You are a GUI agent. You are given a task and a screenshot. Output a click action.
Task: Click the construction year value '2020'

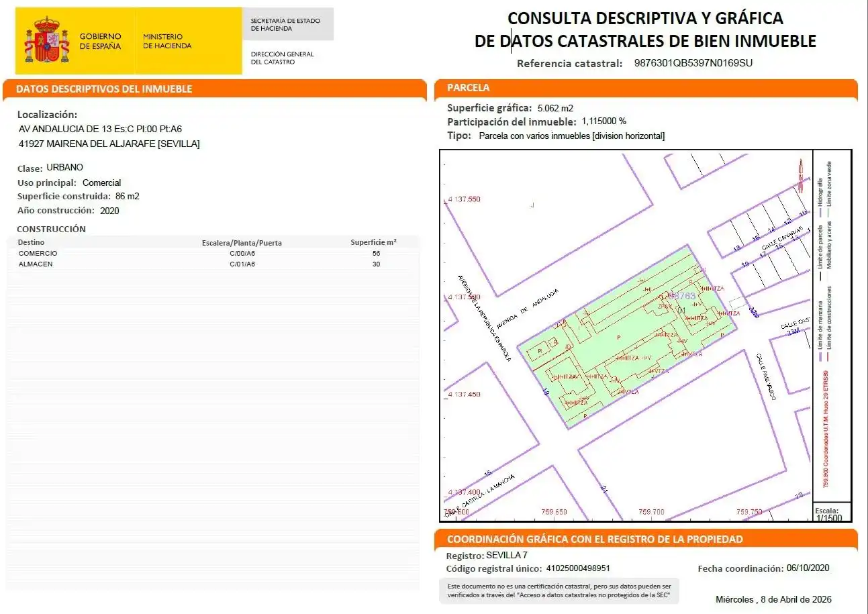pyautogui.click(x=109, y=211)
